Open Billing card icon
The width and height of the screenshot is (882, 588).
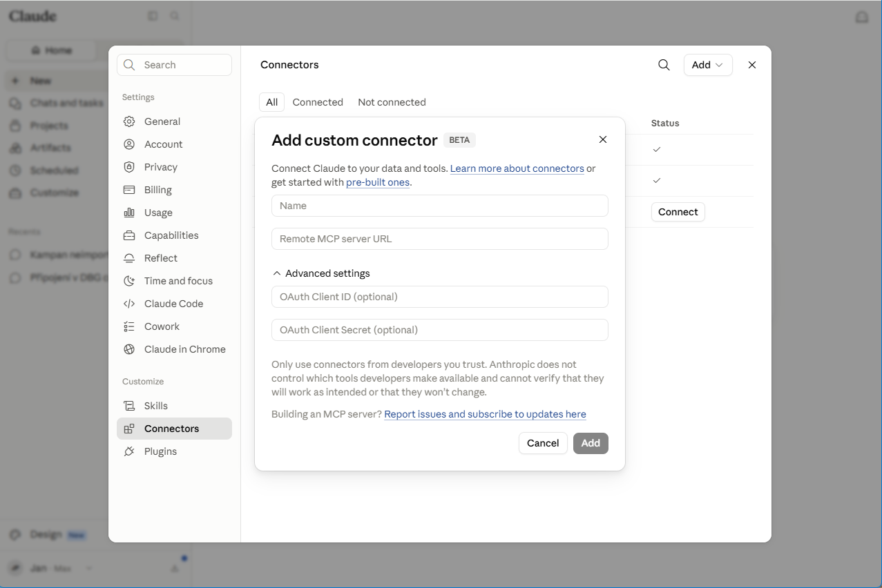pyautogui.click(x=129, y=190)
